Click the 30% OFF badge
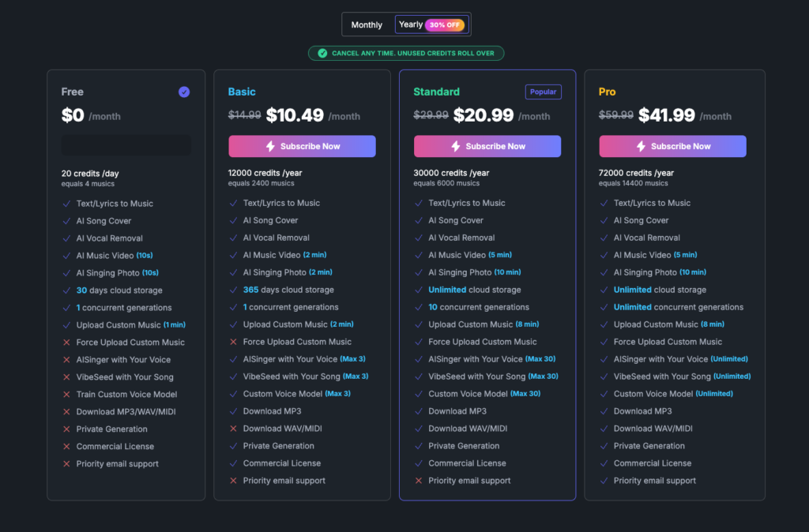 tap(445, 24)
